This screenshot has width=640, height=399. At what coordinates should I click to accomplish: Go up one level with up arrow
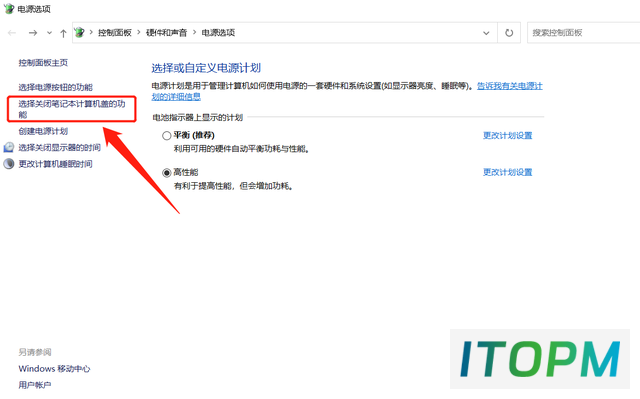[63, 33]
